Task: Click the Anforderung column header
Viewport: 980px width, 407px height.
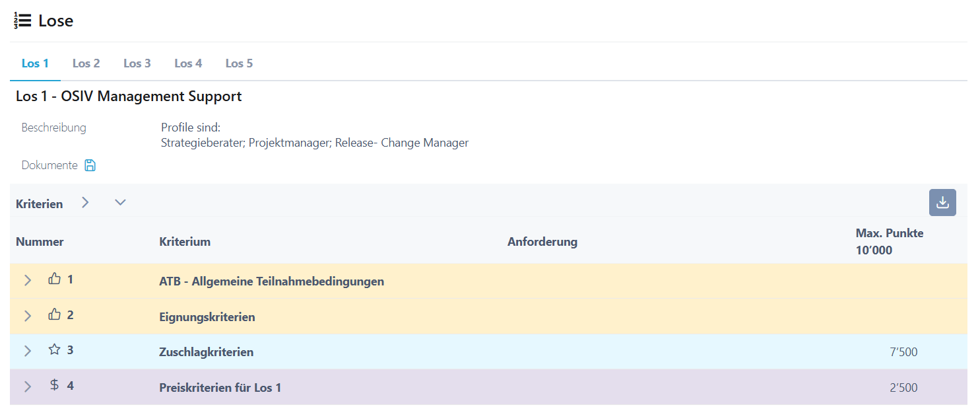Action: point(542,242)
